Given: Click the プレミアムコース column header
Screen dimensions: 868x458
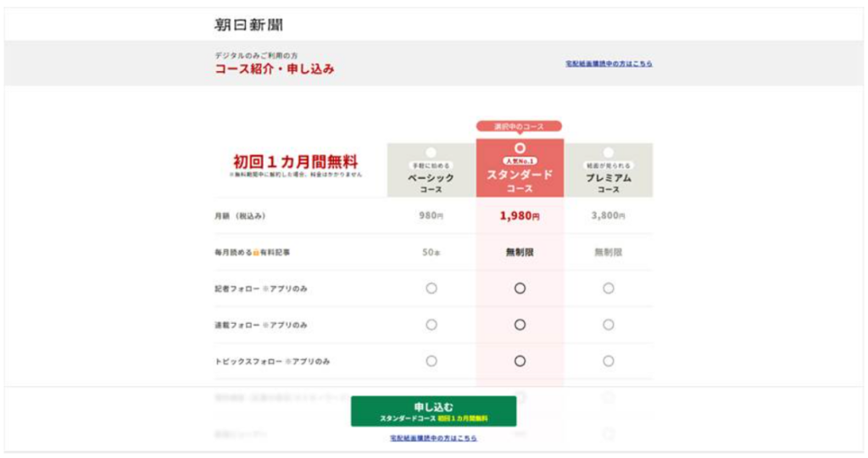Looking at the screenshot, I should click(609, 170).
